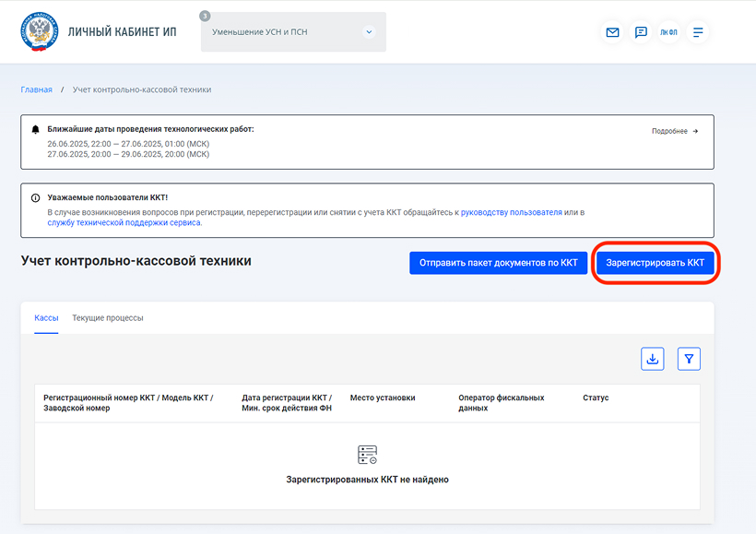Open the mail envelope icon
The height and width of the screenshot is (534, 756).
tap(612, 32)
